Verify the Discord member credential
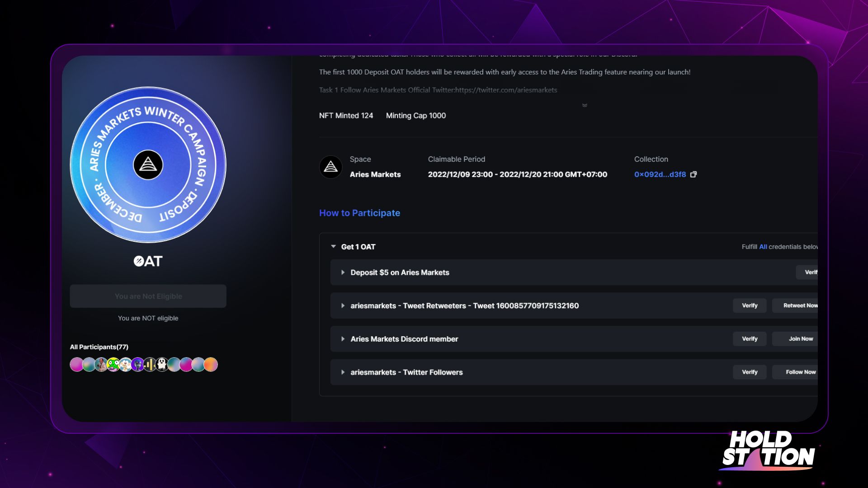The image size is (868, 488). 750,339
